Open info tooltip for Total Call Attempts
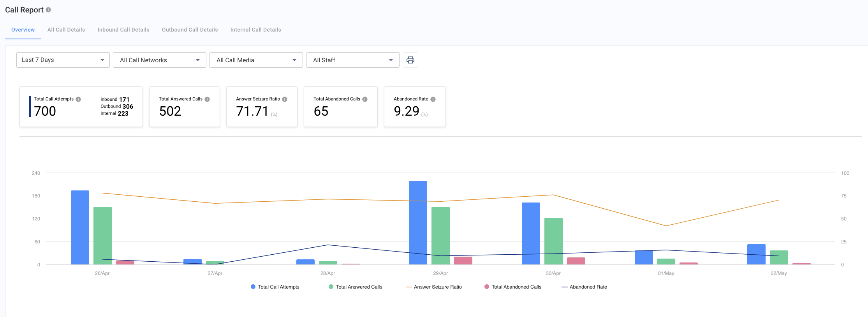The height and width of the screenshot is (317, 868). click(78, 99)
